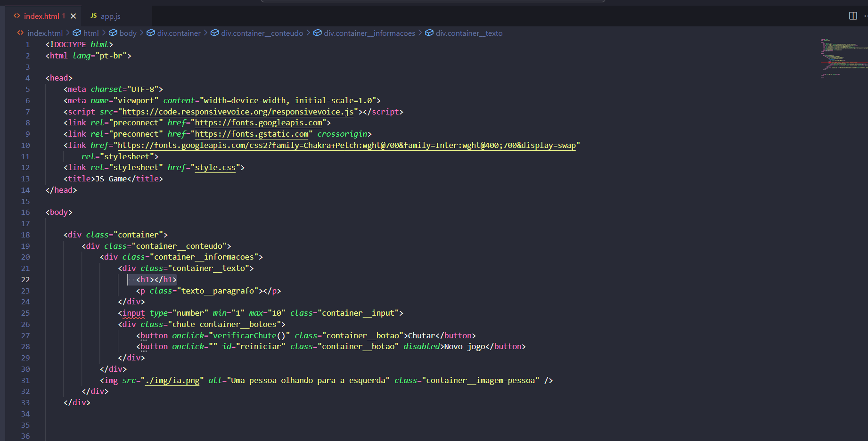This screenshot has width=868, height=441.
Task: Click line number 31 in the gutter
Action: pyautogui.click(x=25, y=381)
